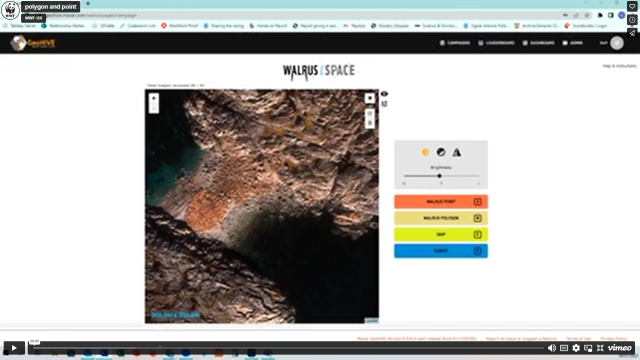
Task: Open Help & Instructions link
Action: [619, 66]
